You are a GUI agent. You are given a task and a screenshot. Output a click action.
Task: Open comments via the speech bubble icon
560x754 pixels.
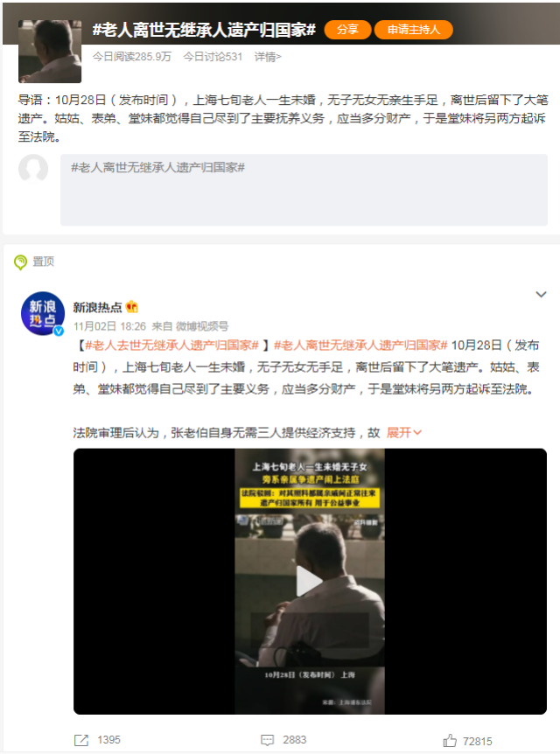click(267, 740)
